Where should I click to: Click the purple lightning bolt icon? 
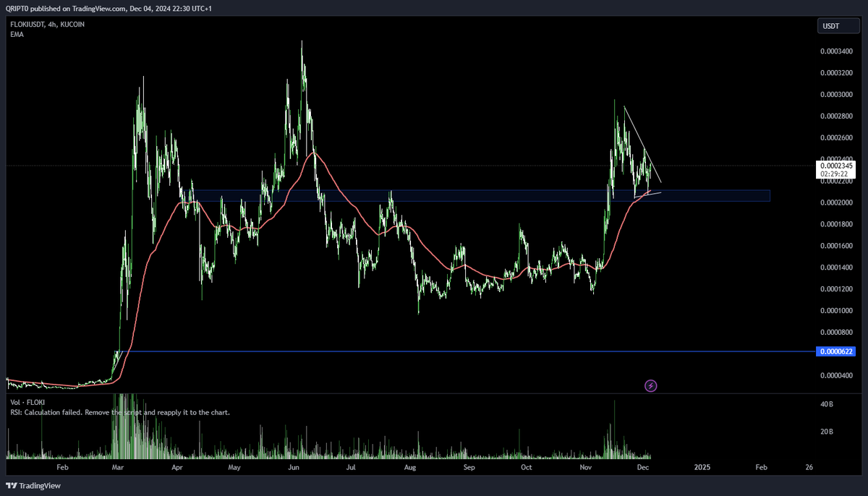pyautogui.click(x=651, y=386)
